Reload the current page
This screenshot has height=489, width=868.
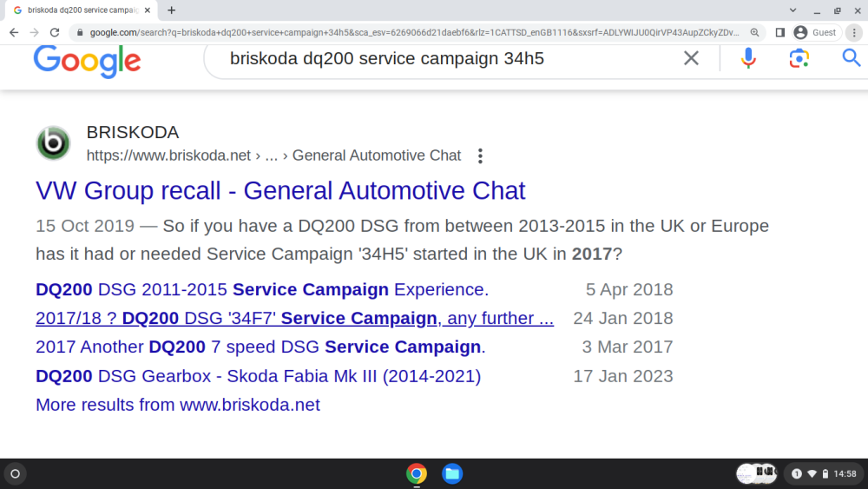tap(54, 33)
